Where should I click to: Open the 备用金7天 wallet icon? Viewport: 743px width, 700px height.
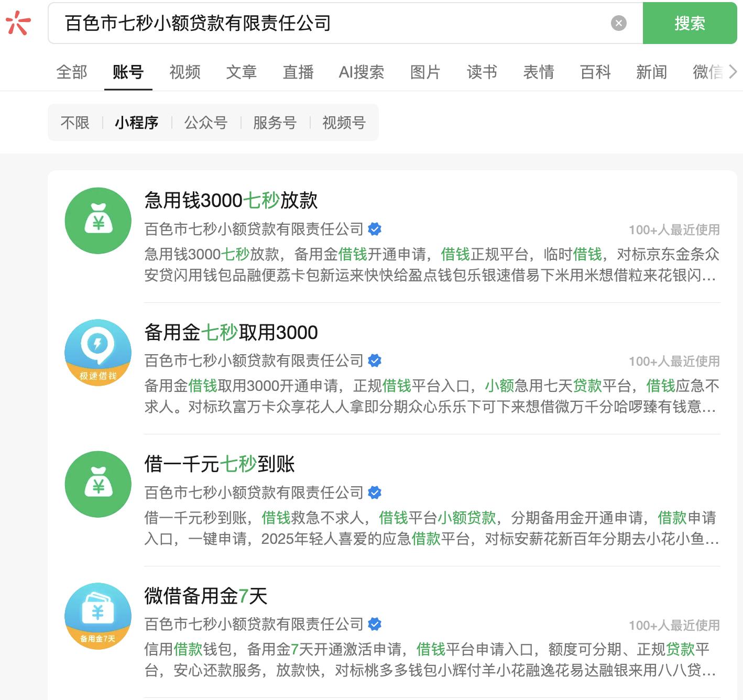click(x=98, y=616)
